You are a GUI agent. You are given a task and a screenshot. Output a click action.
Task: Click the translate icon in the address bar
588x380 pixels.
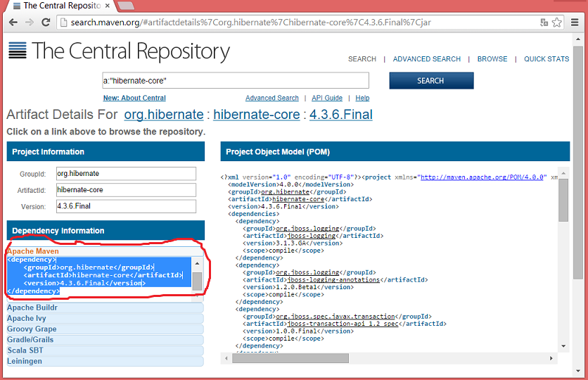click(x=544, y=23)
